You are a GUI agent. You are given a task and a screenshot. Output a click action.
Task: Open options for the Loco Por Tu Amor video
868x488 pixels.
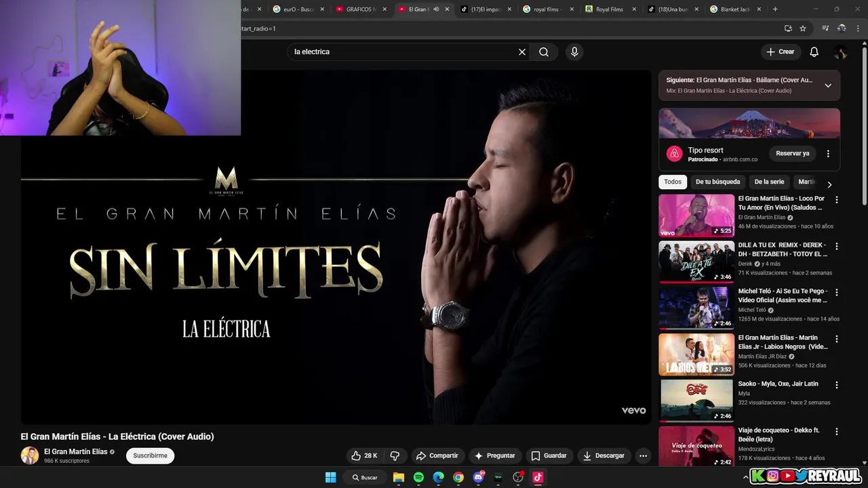pyautogui.click(x=836, y=200)
